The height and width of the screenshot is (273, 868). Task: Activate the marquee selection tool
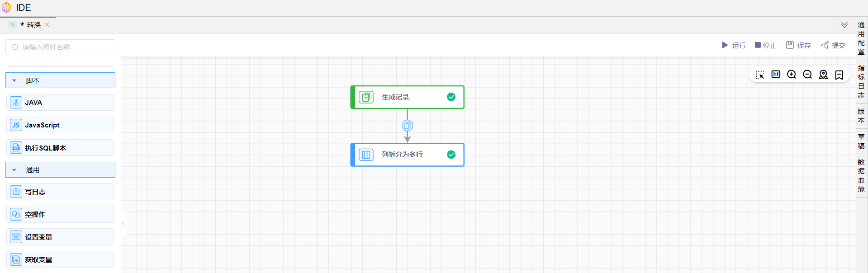(760, 75)
